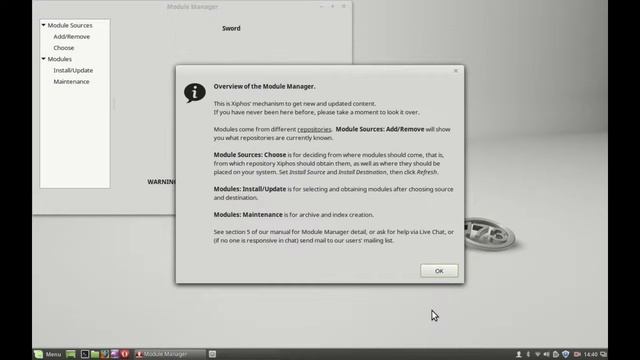
Task: Click the document tray icon beside volume
Action: [x=556, y=354]
